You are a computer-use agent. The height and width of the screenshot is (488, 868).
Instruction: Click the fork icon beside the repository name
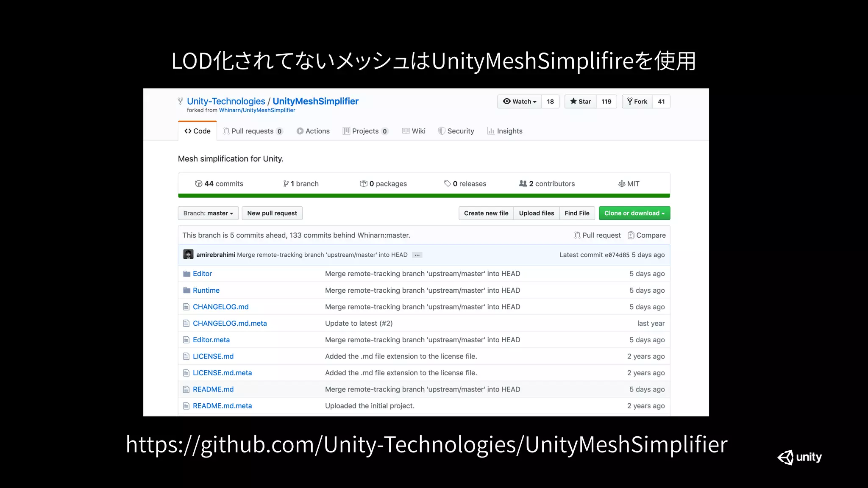point(181,101)
